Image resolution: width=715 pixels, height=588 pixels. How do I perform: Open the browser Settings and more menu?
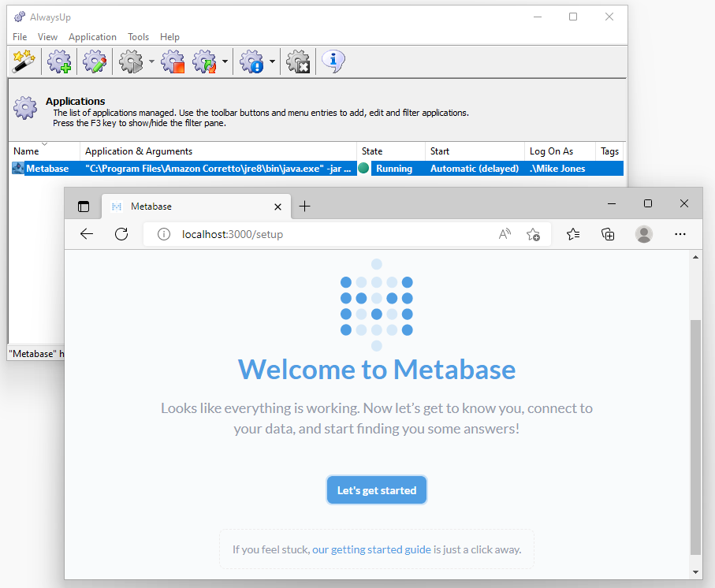pyautogui.click(x=680, y=234)
